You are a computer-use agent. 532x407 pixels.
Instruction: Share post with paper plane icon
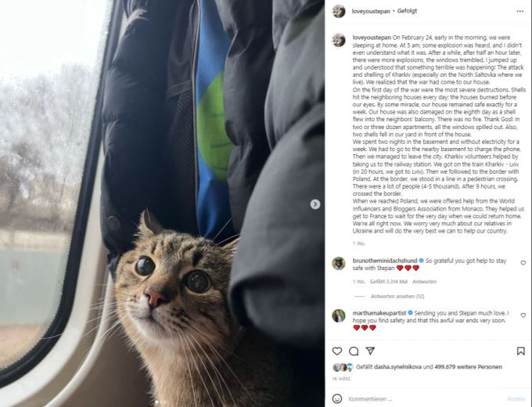tap(370, 351)
